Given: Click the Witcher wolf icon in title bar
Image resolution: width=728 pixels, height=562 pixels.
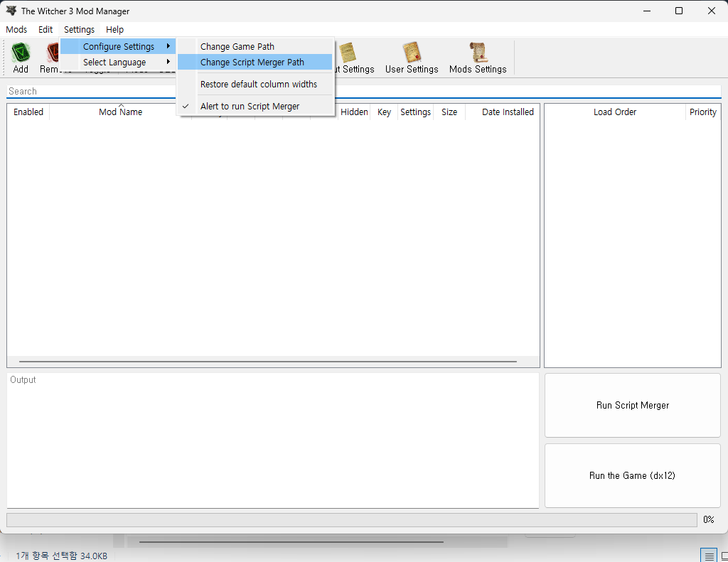Looking at the screenshot, I should click(x=11, y=11).
